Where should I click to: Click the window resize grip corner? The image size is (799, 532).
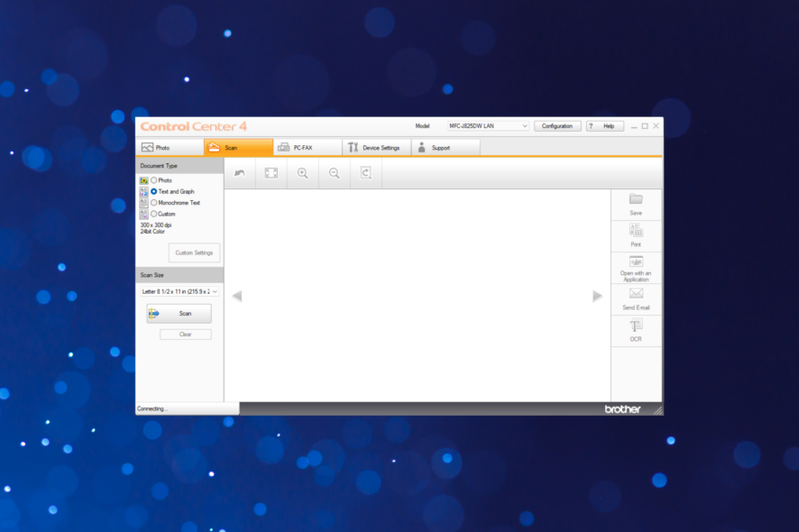tap(657, 410)
